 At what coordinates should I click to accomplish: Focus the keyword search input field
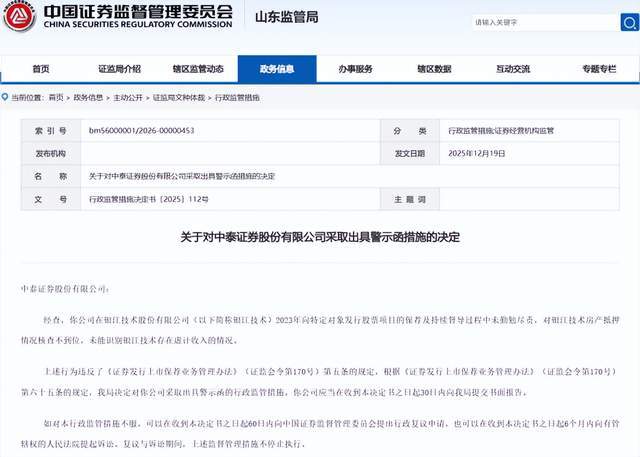(x=546, y=22)
